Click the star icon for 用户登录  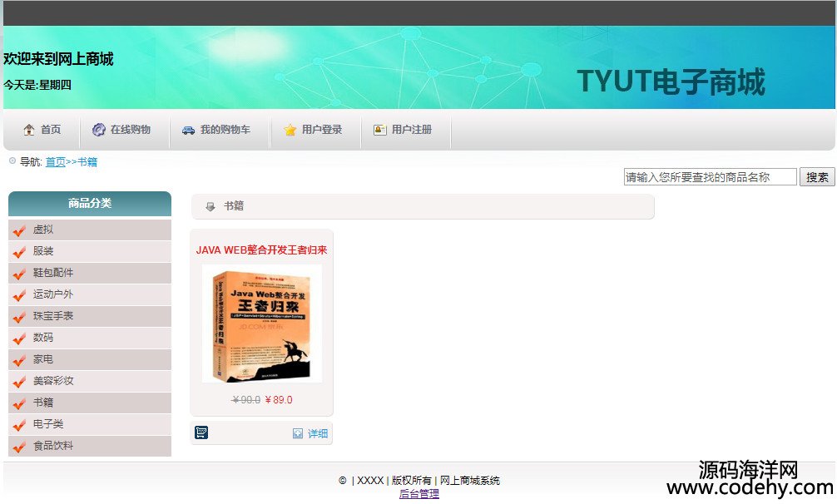(290, 130)
